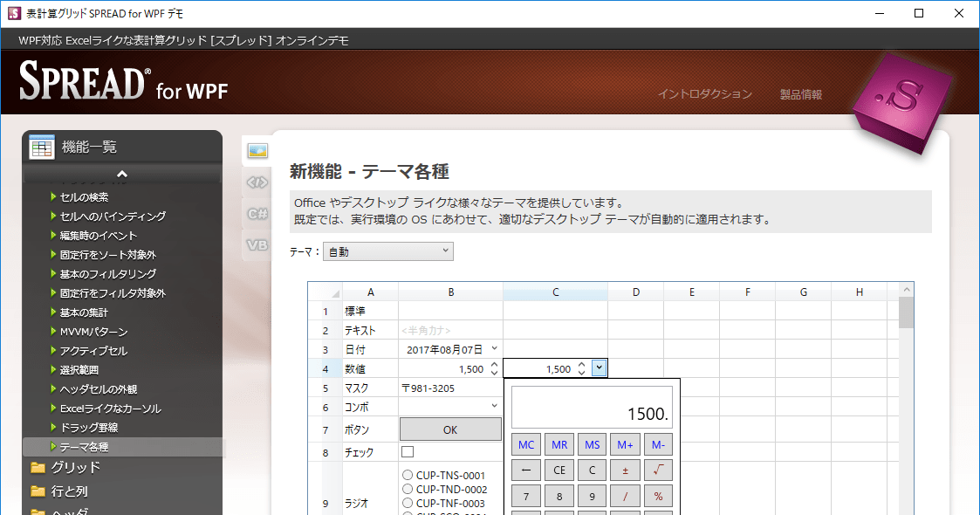Click the calculator divide button
The height and width of the screenshot is (515, 980).
click(625, 497)
